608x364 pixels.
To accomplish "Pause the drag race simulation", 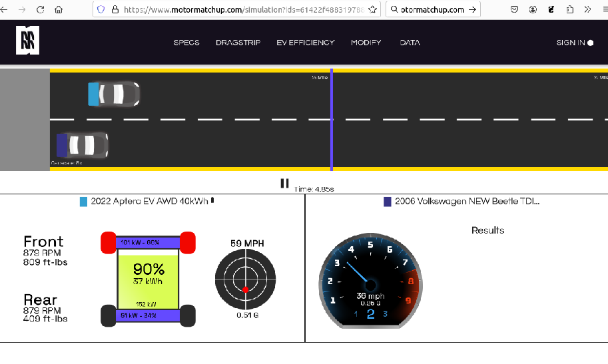I will [x=284, y=184].
